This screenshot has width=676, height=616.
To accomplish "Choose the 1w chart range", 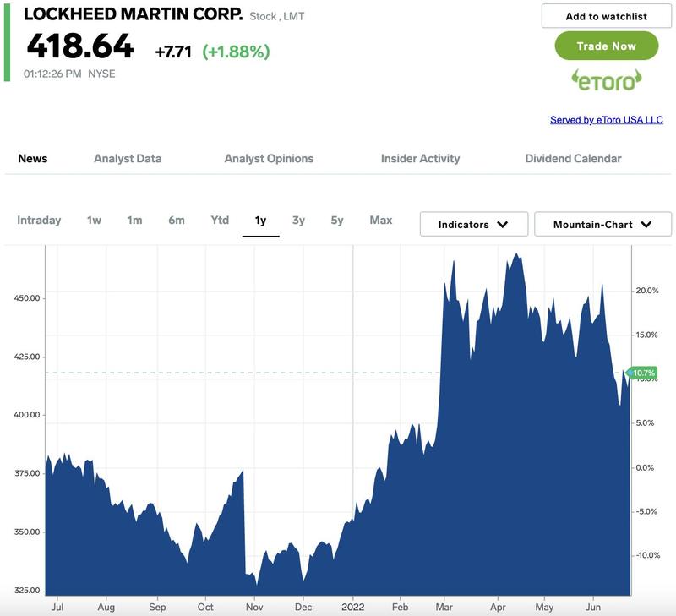I will [x=94, y=221].
